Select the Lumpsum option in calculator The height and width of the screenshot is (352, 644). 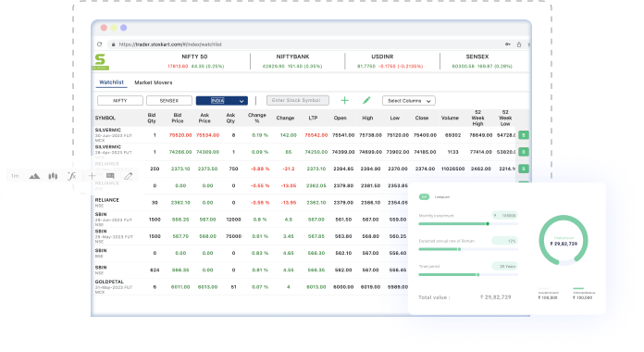click(442, 197)
